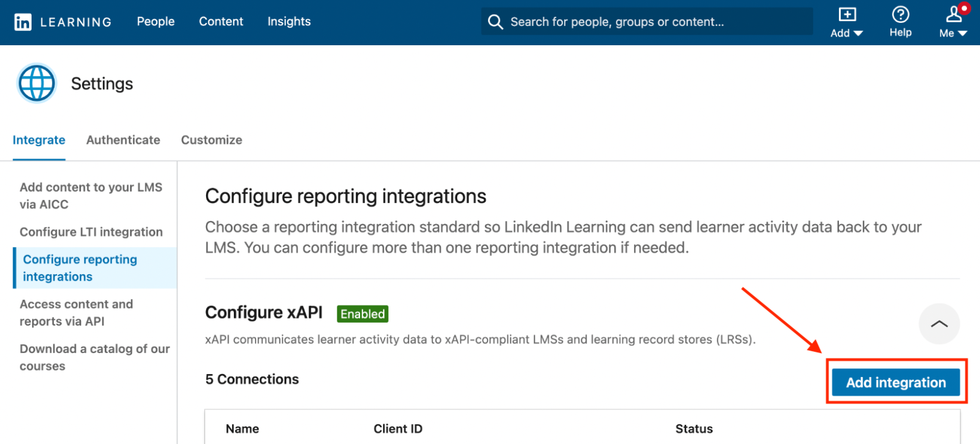The width and height of the screenshot is (980, 444).
Task: Open the Add menu icon
Action: point(847,14)
